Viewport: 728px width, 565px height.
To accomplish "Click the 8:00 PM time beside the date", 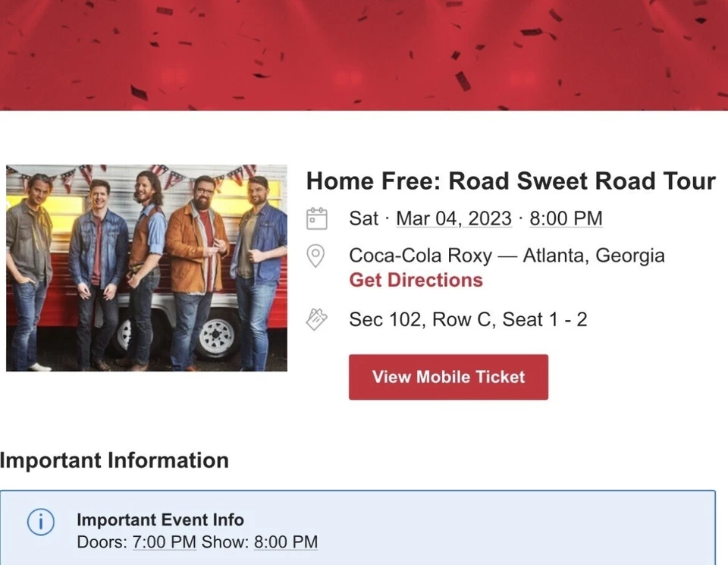I will [x=566, y=218].
